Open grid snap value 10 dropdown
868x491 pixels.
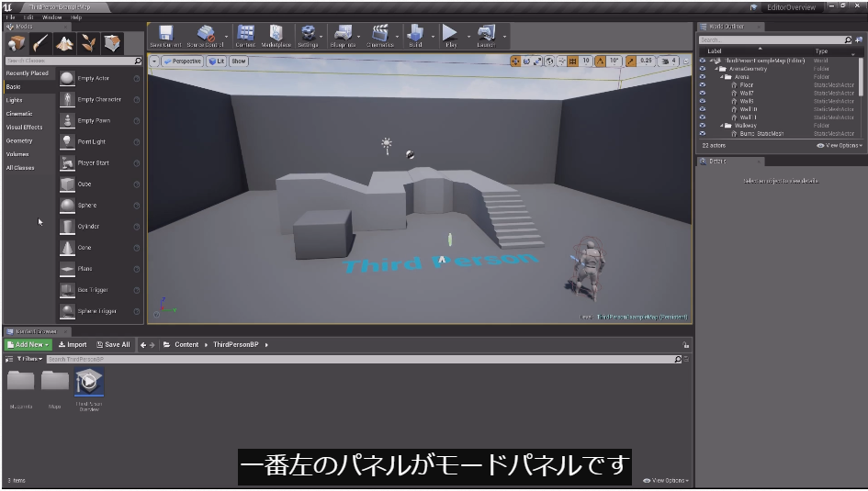point(586,61)
